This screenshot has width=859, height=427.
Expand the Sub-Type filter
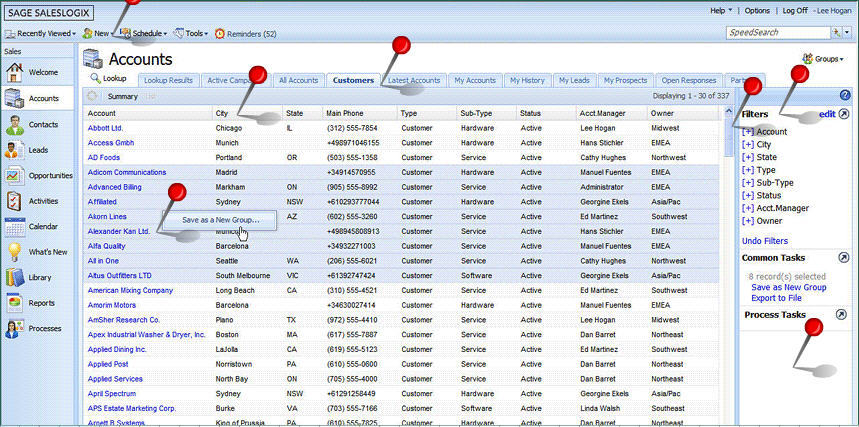pyautogui.click(x=748, y=183)
